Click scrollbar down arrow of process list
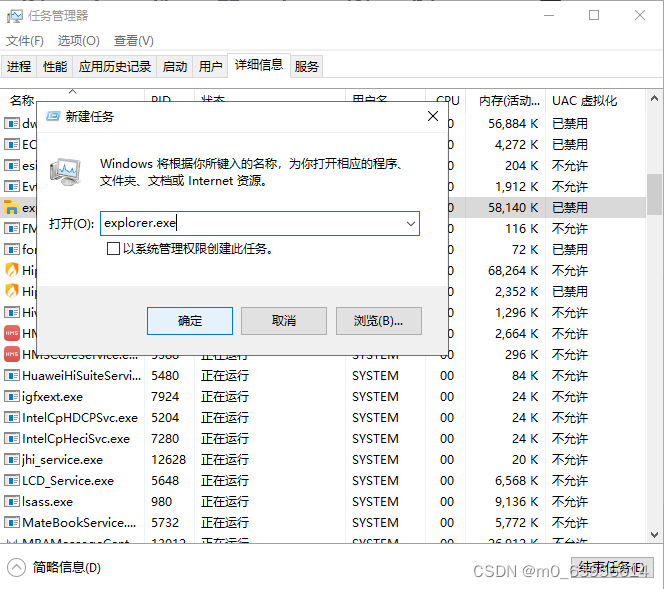The height and width of the screenshot is (589, 664). pos(654,535)
